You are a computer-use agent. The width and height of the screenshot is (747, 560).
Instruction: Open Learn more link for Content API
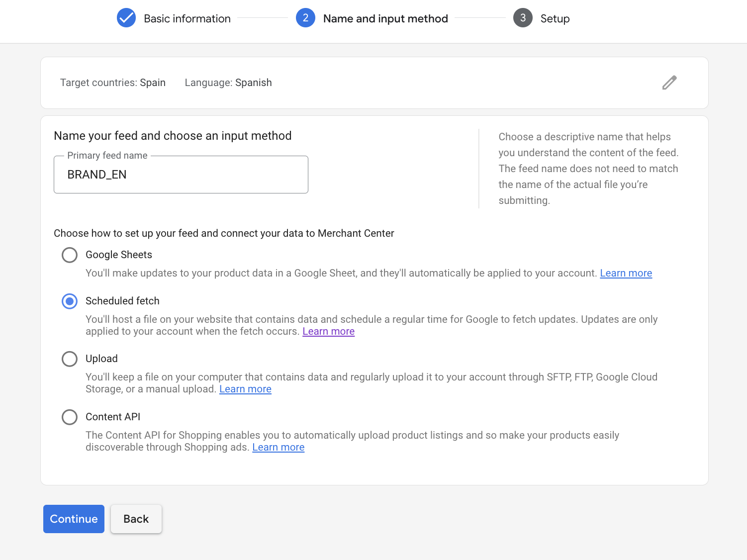(x=278, y=447)
